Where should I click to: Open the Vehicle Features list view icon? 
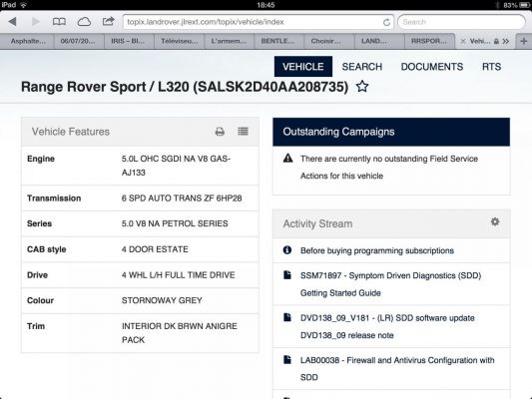click(x=243, y=132)
